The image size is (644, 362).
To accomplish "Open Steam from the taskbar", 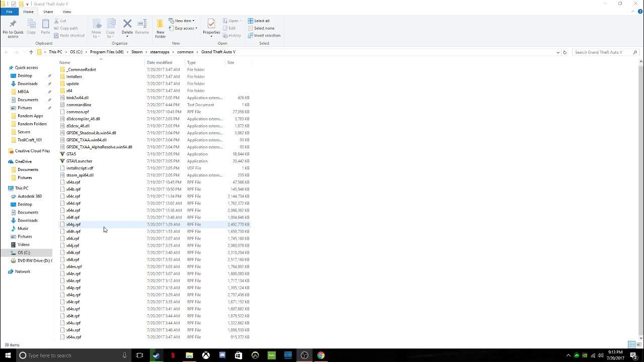I will (x=156, y=355).
